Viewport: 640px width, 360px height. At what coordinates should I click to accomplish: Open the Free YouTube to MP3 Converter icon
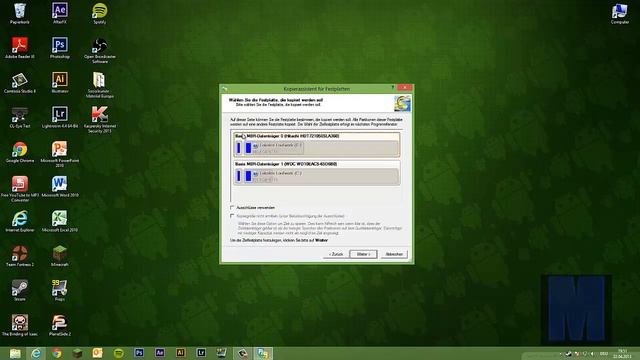(x=20, y=189)
